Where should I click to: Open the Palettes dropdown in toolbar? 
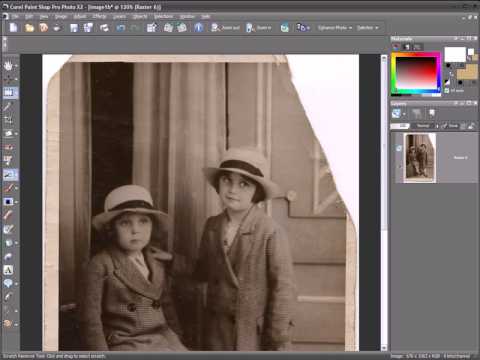[x=368, y=28]
